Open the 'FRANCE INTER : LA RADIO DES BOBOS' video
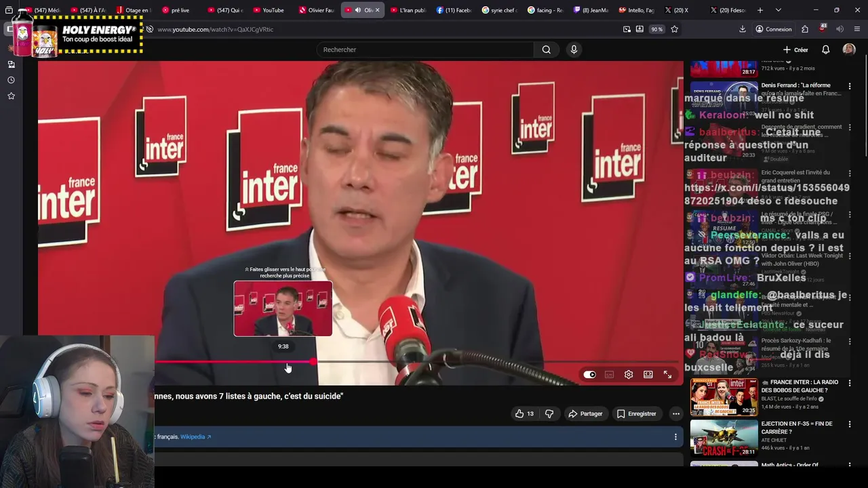868x488 pixels. (x=799, y=386)
